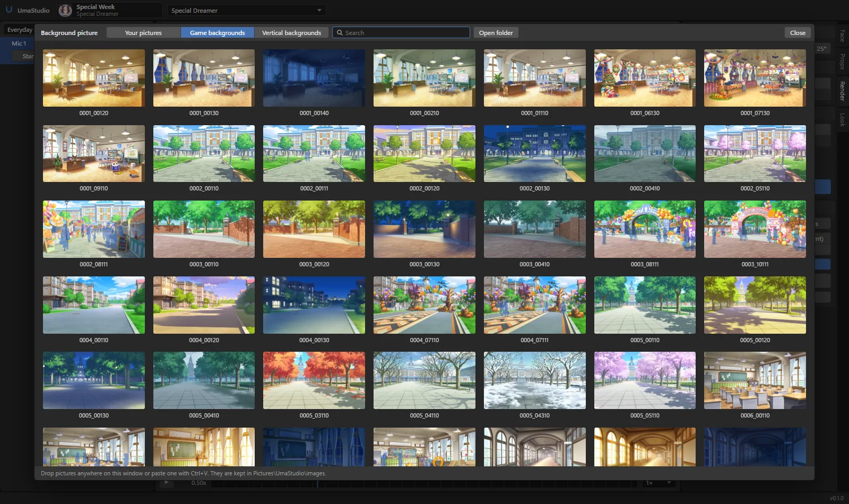Pick snowy avenue background 0005_04310
849x504 pixels.
point(534,380)
